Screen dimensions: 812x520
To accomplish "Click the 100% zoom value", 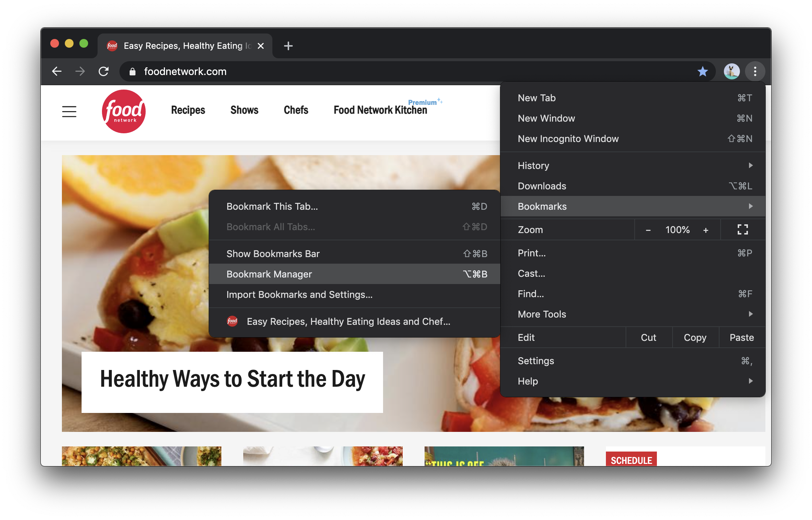I will tap(677, 230).
